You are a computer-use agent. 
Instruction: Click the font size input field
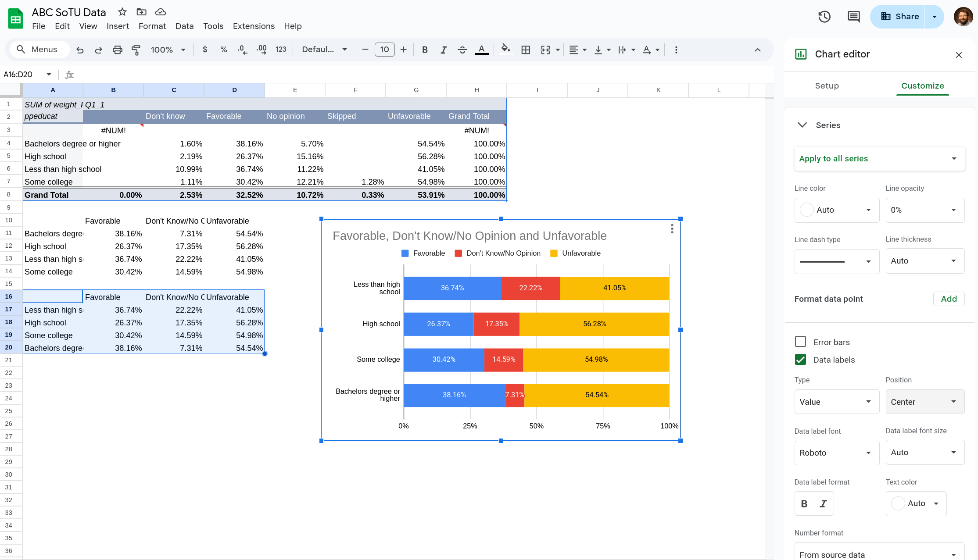384,50
